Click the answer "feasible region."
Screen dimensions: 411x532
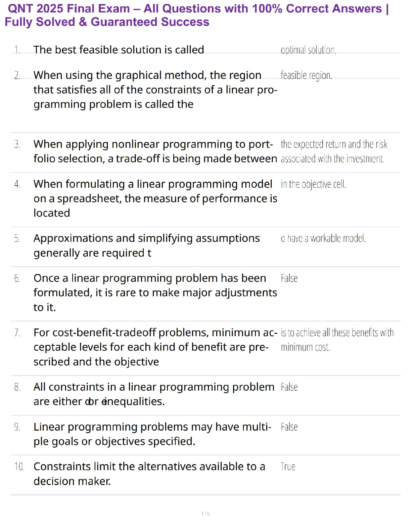pyautogui.click(x=306, y=75)
